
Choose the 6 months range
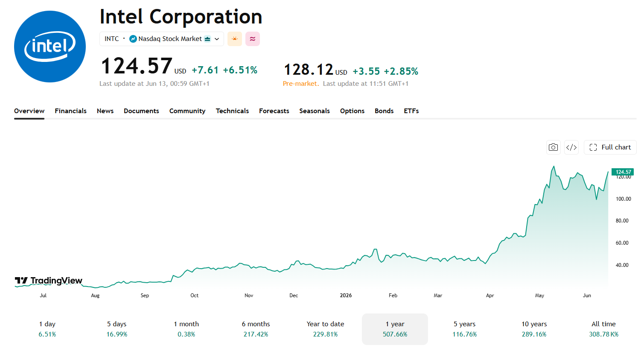tap(256, 329)
